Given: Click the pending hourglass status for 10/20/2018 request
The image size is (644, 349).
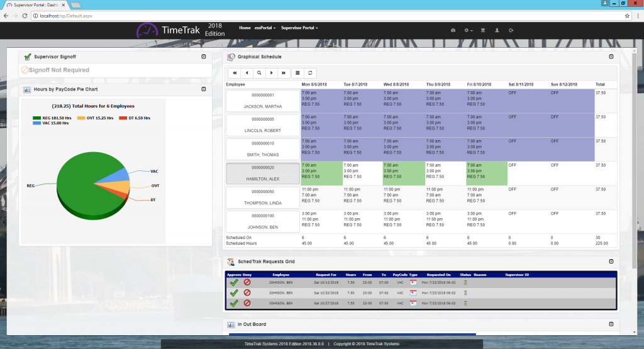Looking at the screenshot, I should [465, 293].
